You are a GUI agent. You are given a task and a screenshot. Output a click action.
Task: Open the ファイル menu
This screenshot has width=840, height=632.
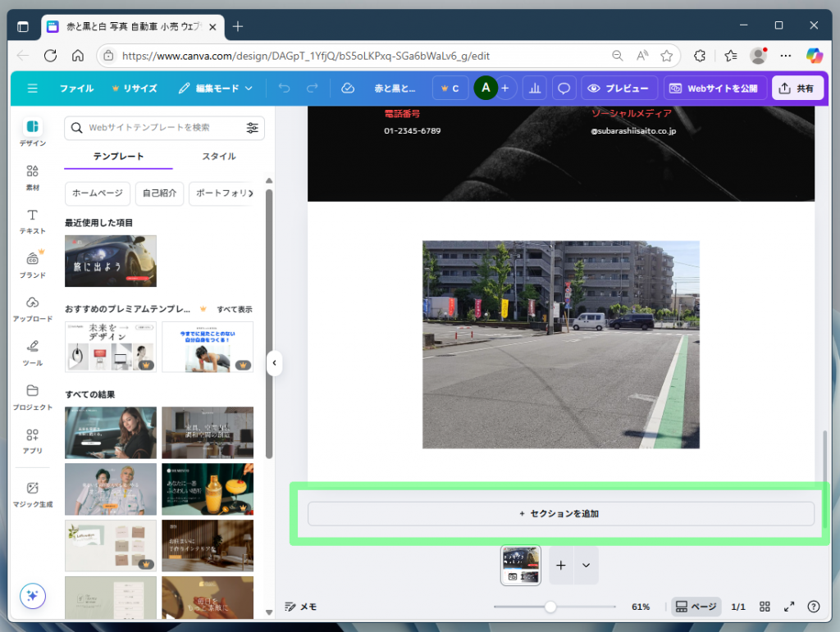[76, 89]
